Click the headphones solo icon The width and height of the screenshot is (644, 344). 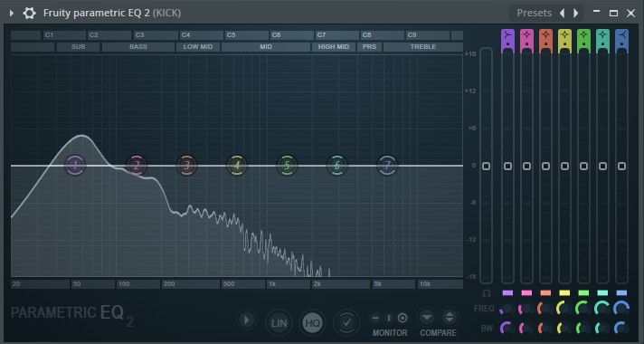pos(487,293)
